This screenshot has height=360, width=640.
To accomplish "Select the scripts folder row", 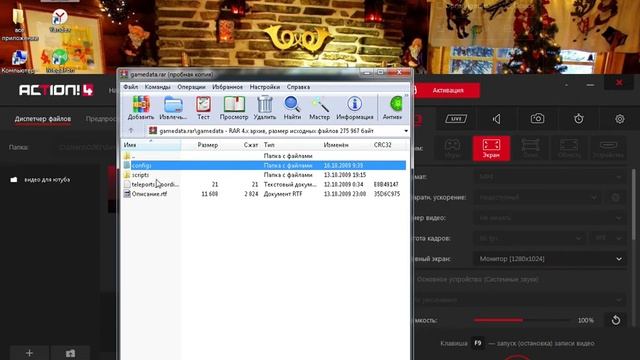I will coord(264,175).
